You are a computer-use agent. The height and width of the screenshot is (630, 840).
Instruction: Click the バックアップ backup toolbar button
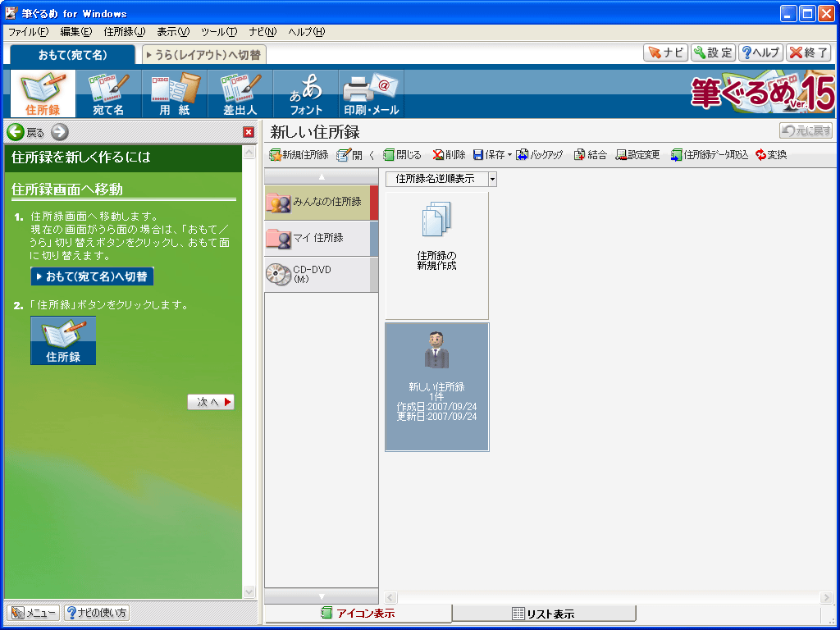pos(540,155)
